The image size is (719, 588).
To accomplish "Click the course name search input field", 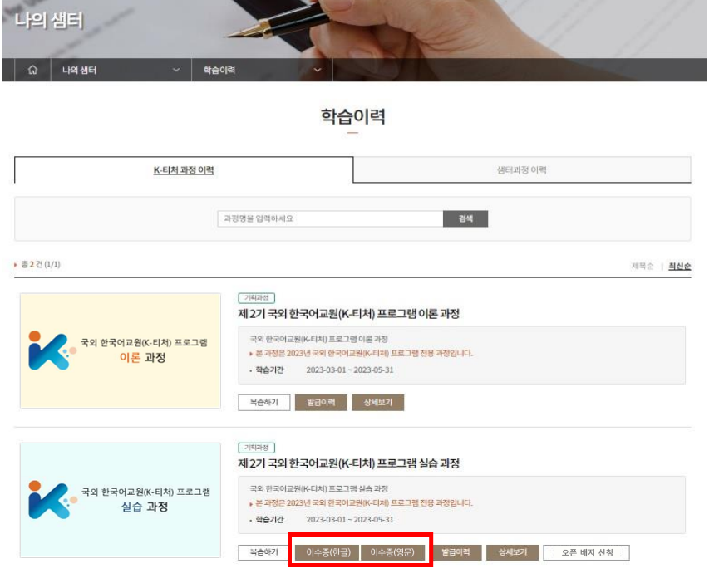I will click(330, 218).
